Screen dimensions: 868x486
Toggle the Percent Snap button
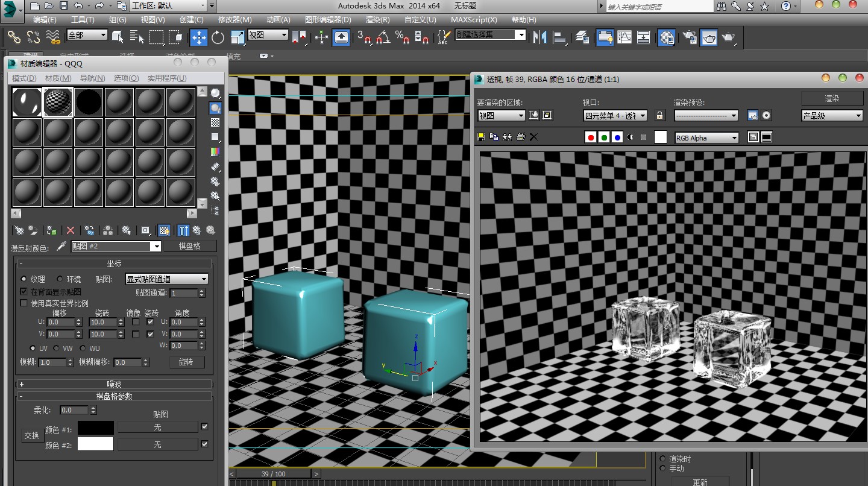[x=402, y=37]
